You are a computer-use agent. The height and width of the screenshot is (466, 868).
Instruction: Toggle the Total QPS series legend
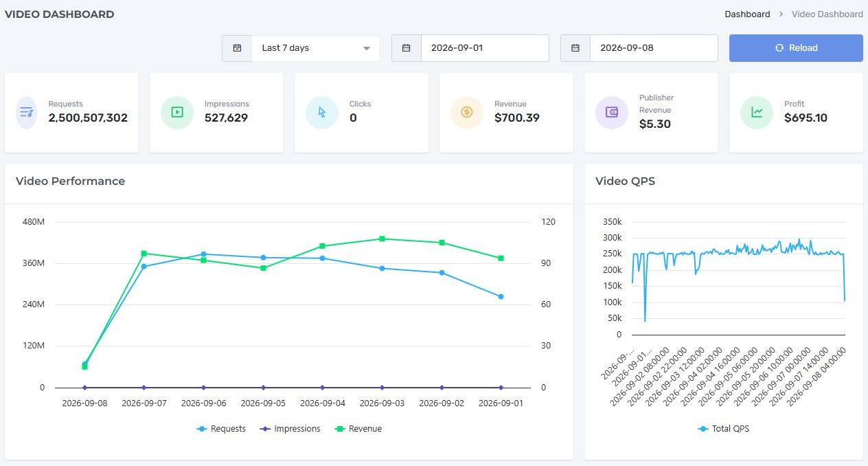[x=724, y=429]
